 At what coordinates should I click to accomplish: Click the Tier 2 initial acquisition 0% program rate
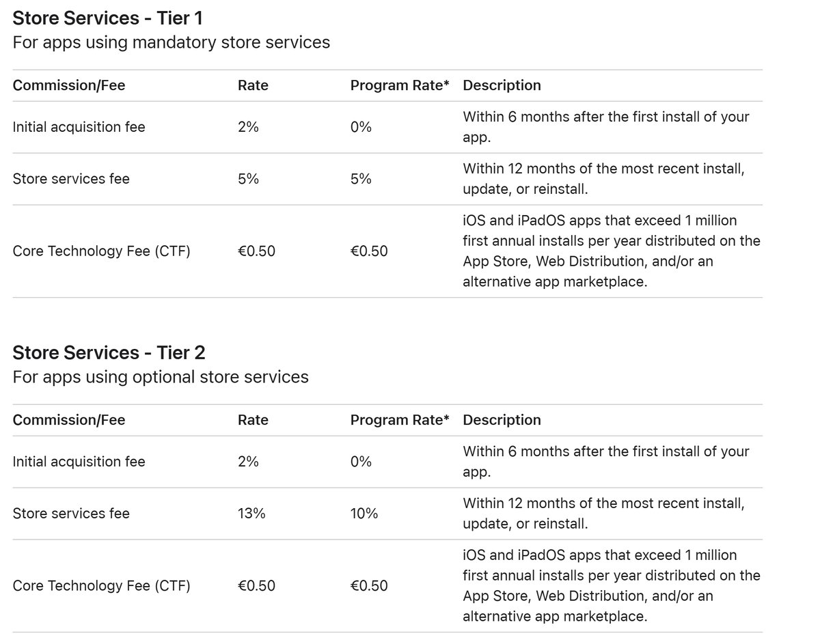361,462
